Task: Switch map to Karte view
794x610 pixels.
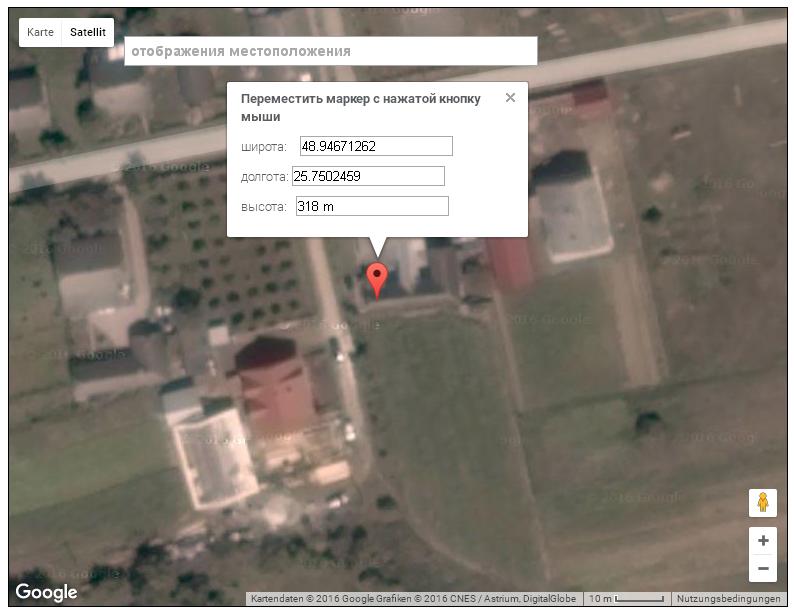Action: point(40,32)
